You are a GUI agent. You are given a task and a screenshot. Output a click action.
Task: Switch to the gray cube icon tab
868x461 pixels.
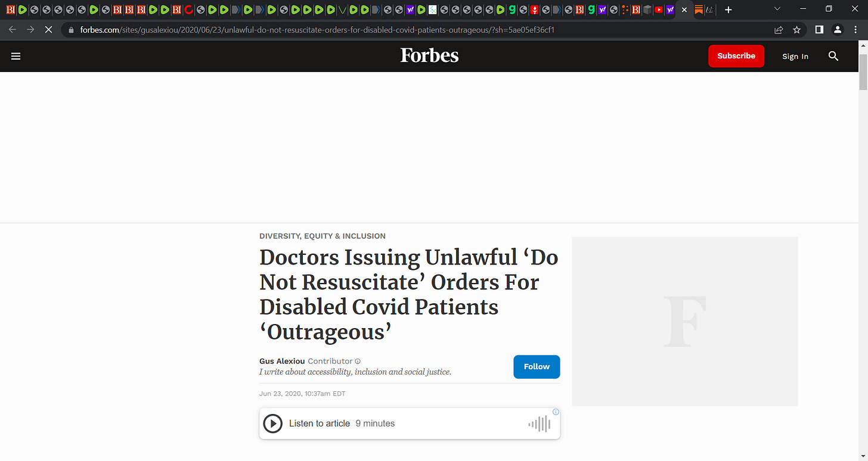pos(647,10)
